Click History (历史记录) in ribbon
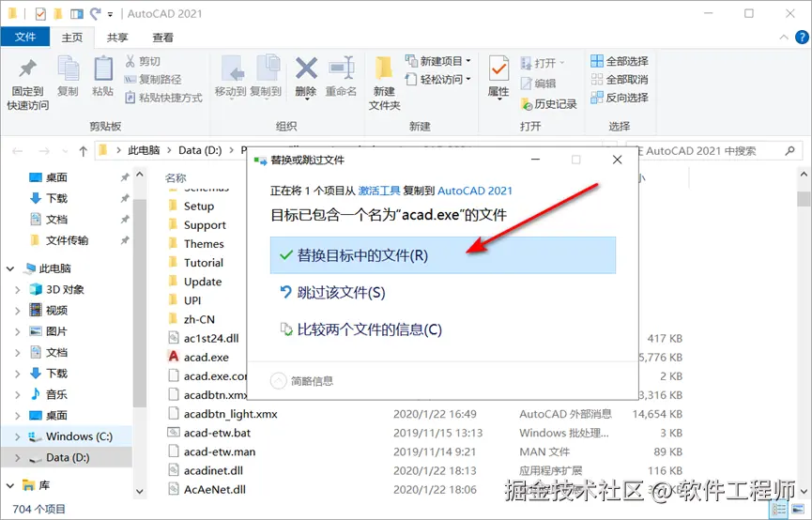Screen dimensions: 812x520 pyautogui.click(x=548, y=104)
